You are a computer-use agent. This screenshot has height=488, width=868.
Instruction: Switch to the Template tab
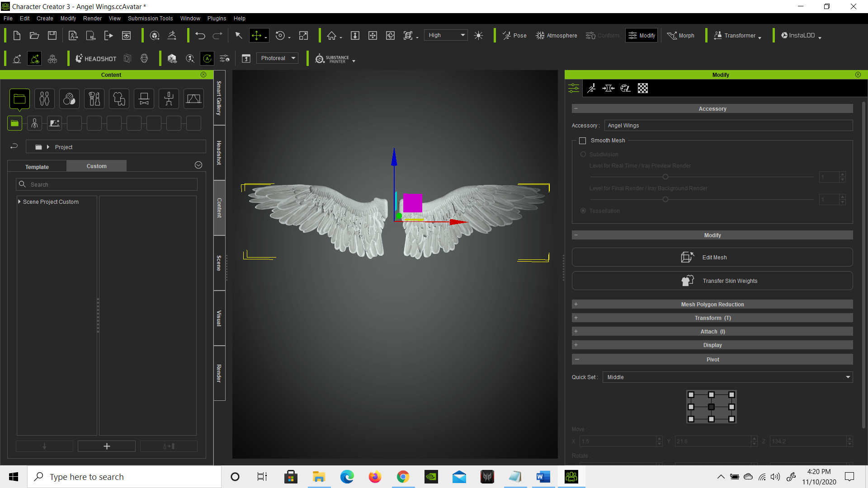click(x=37, y=167)
